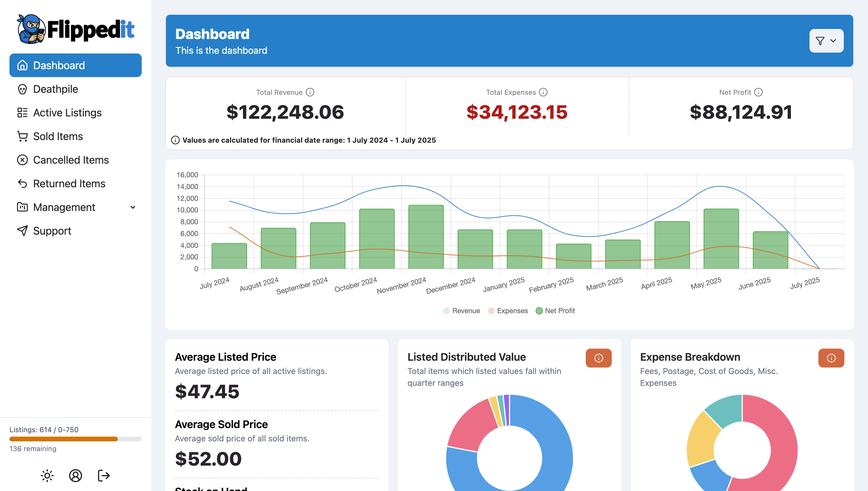Click the Average Sold Price heading
868x491 pixels.
221,424
